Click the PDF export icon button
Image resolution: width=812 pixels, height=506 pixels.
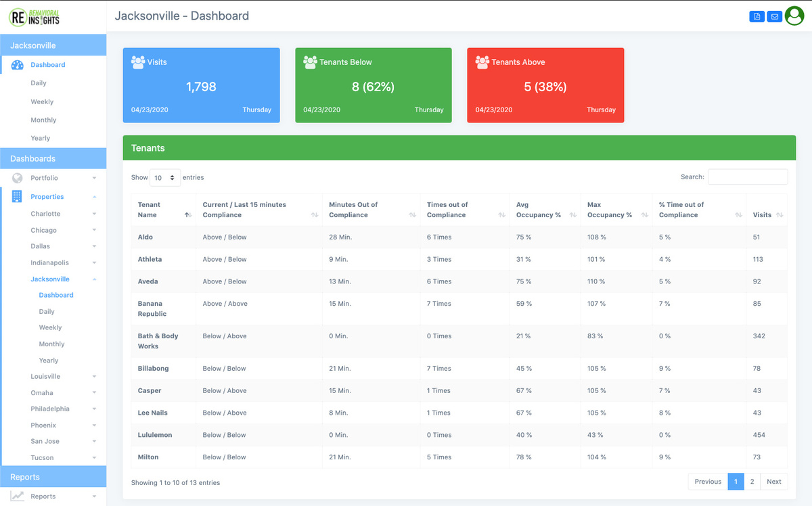pos(757,16)
